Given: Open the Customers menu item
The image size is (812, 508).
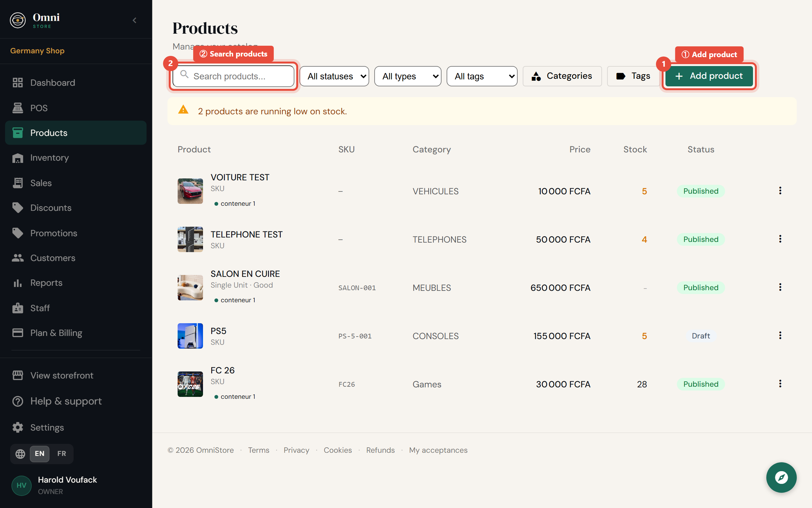Looking at the screenshot, I should click(76, 258).
